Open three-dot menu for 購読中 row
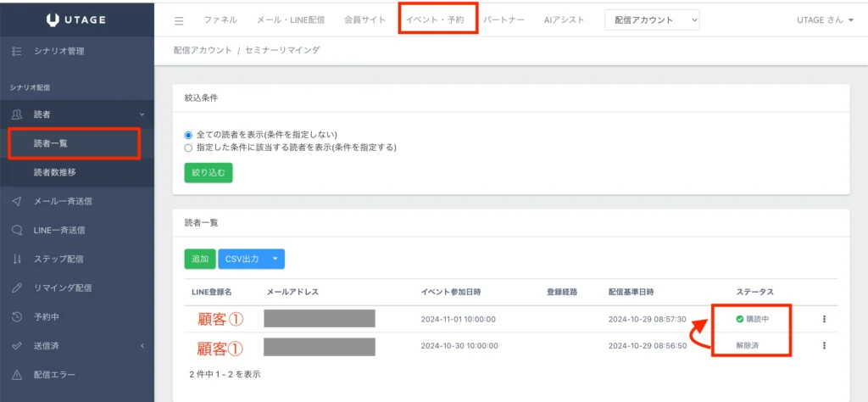 824,319
